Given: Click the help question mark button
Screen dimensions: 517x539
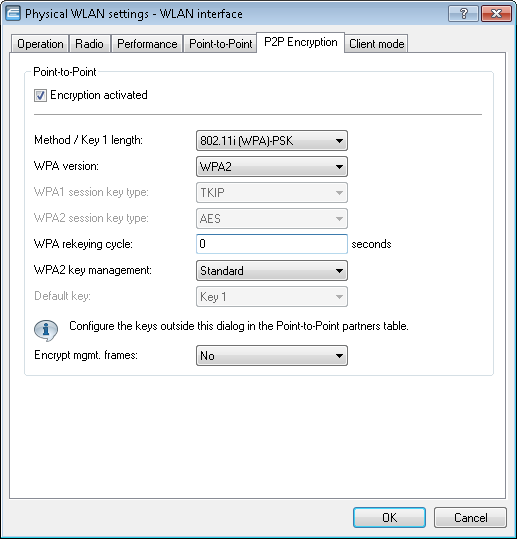Looking at the screenshot, I should (x=463, y=14).
